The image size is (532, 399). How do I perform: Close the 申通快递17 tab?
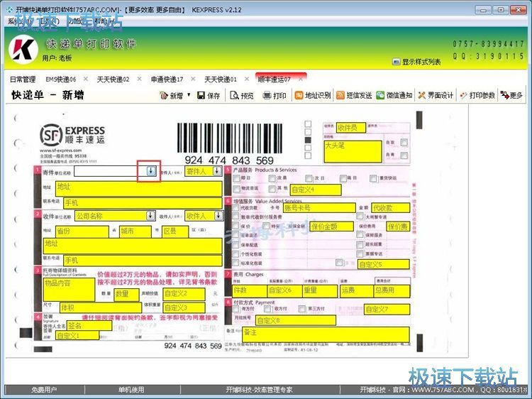tap(193, 79)
